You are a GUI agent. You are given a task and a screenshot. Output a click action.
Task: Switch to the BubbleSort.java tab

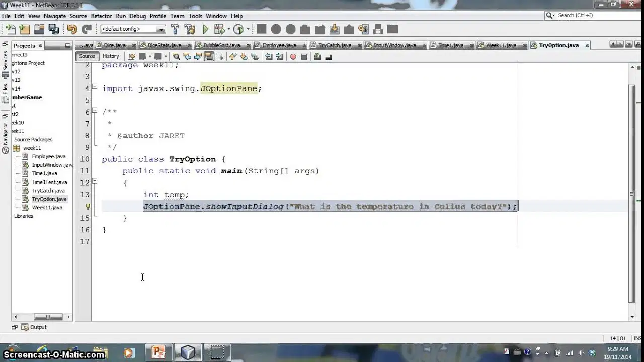[221, 45]
